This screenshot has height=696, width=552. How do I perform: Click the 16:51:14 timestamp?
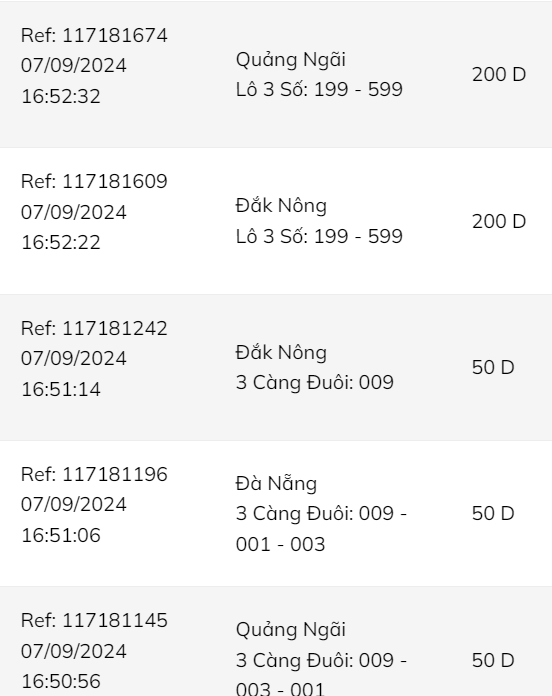[61, 389]
